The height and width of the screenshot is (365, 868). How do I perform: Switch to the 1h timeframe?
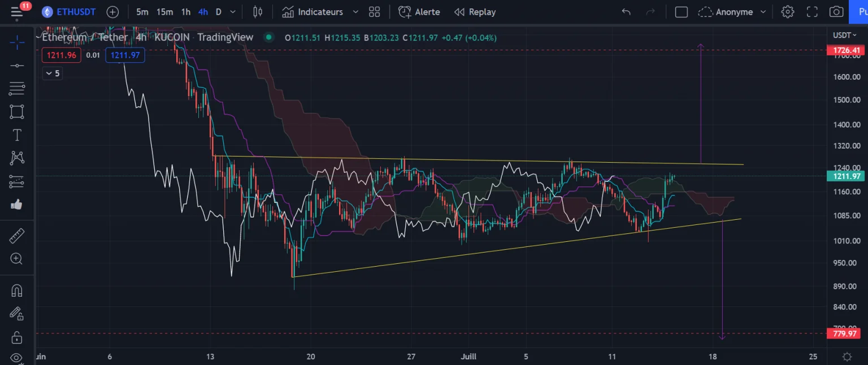pos(185,12)
